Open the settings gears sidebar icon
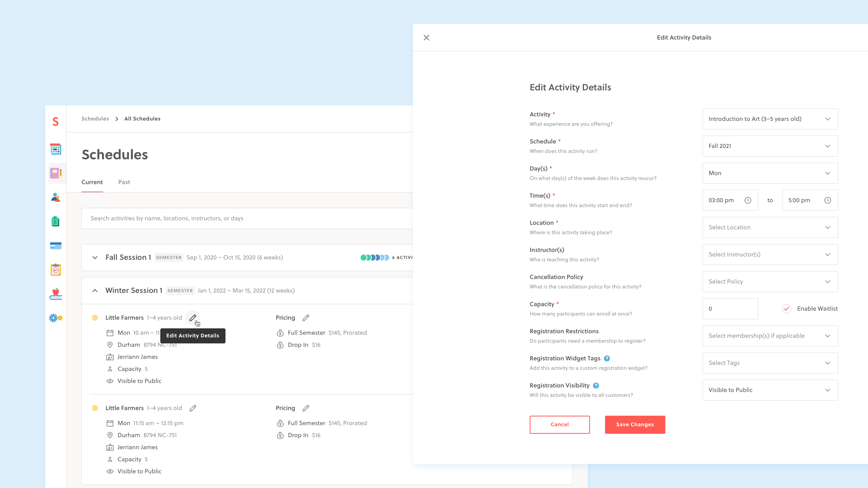 tap(56, 318)
